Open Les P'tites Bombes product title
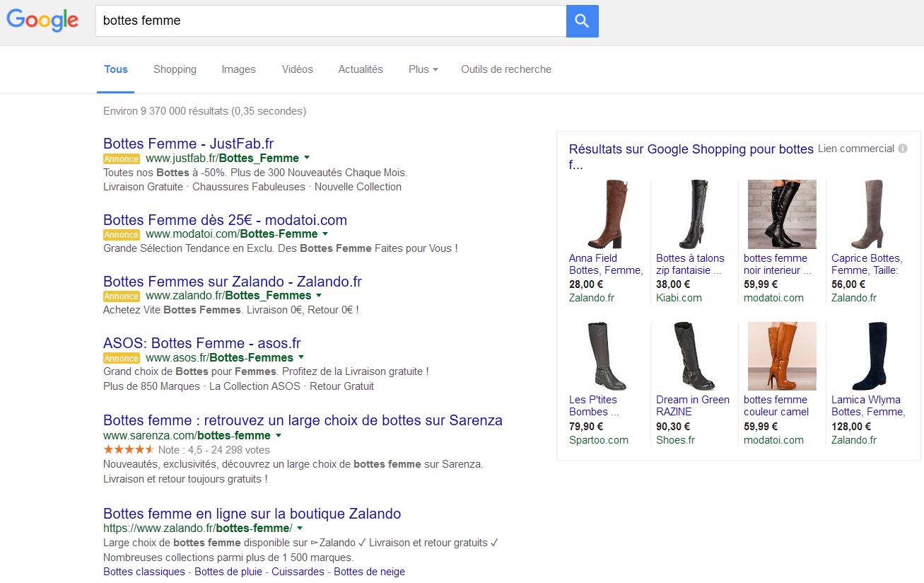The height and width of the screenshot is (583, 924). 594,405
